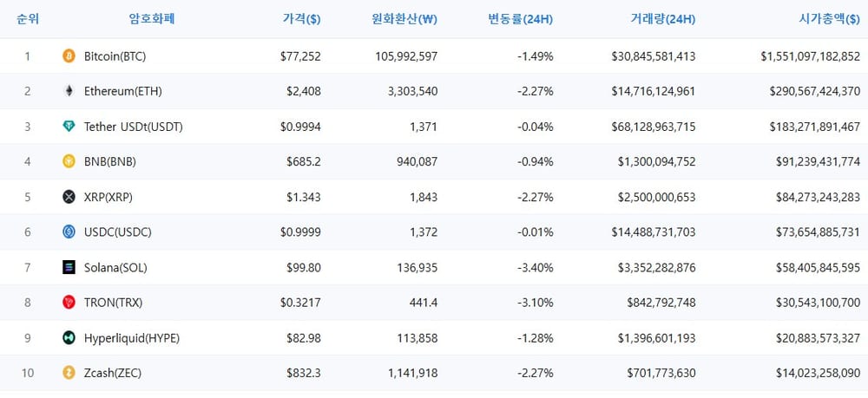Click Tether's -0.04% change value
This screenshot has height=398, width=868.
pos(535,127)
